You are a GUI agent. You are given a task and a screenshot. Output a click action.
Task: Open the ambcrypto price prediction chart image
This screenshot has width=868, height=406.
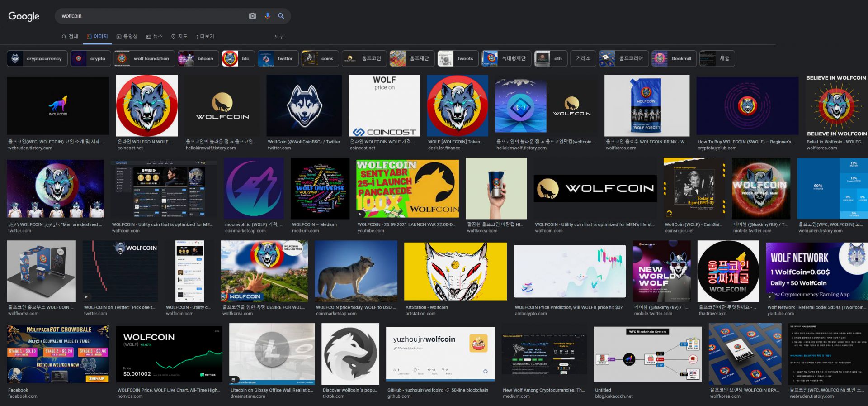(570, 271)
